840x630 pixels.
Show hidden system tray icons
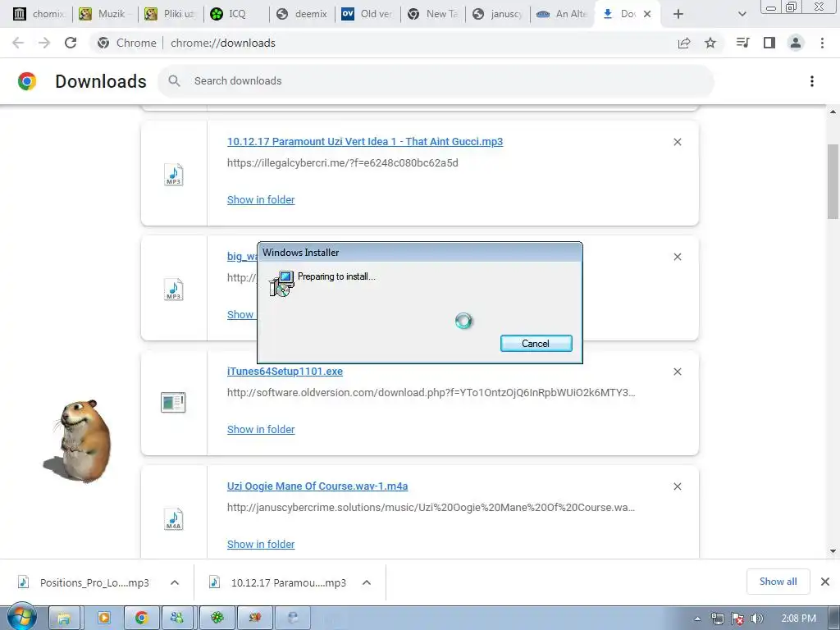click(x=697, y=619)
